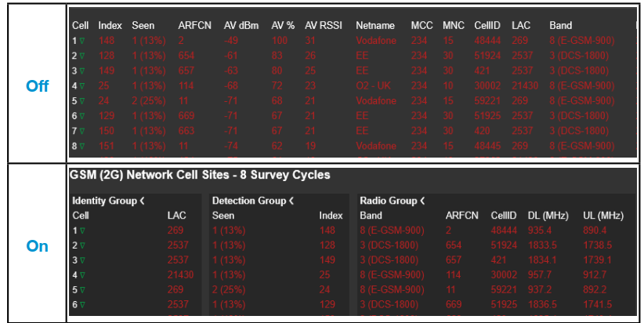Select CellID 51924 in Off table

point(487,56)
